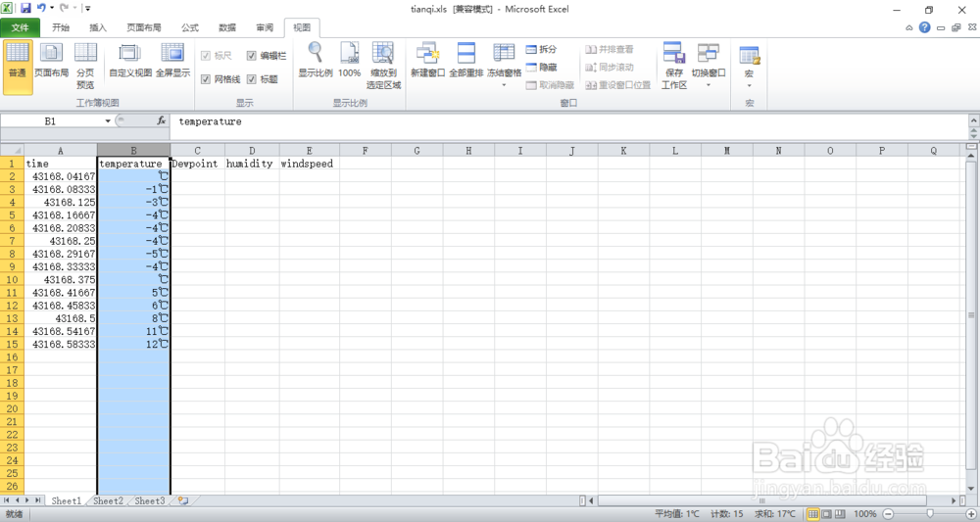Click the Normal view icon in status bar

point(812,514)
